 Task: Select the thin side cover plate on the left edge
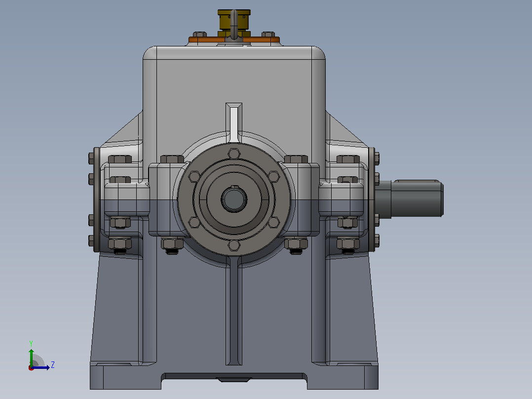96,199
